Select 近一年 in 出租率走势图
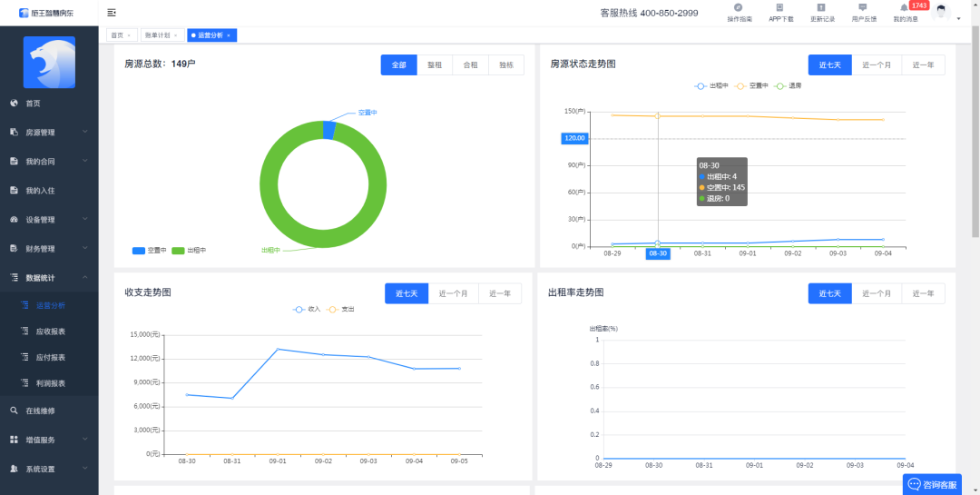Viewport: 980px width, 495px height. (x=923, y=293)
